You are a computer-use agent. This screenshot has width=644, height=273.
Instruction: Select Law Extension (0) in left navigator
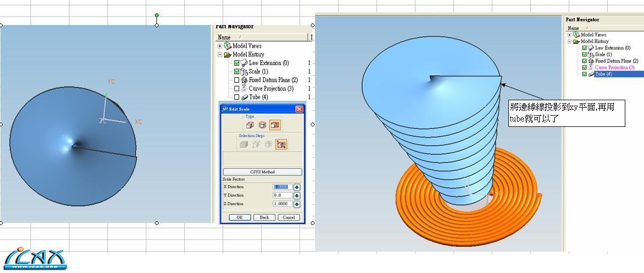tap(269, 63)
